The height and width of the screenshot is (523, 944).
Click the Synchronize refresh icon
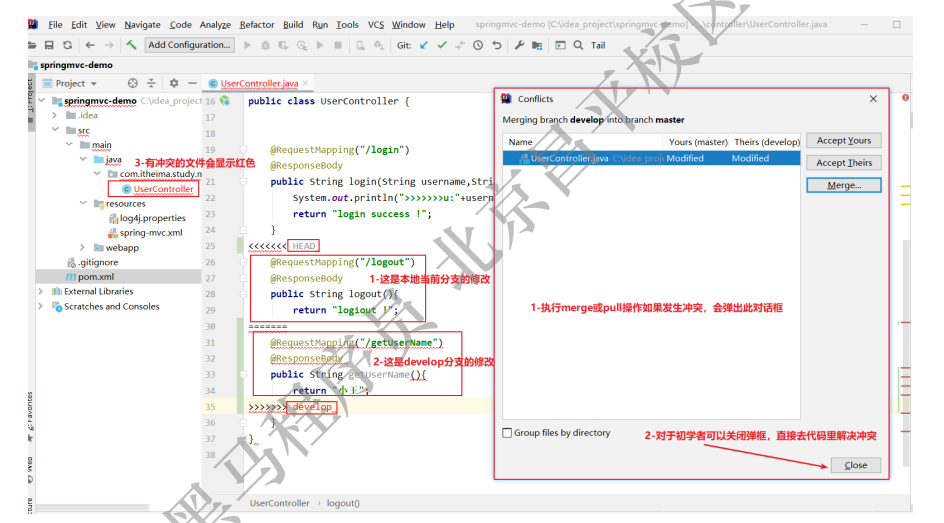(x=67, y=45)
